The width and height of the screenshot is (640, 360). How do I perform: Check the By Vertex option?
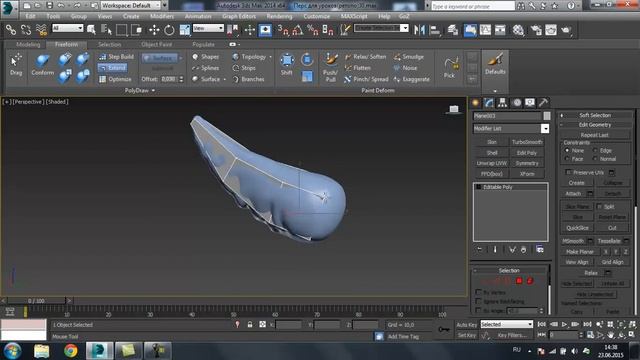[478, 292]
